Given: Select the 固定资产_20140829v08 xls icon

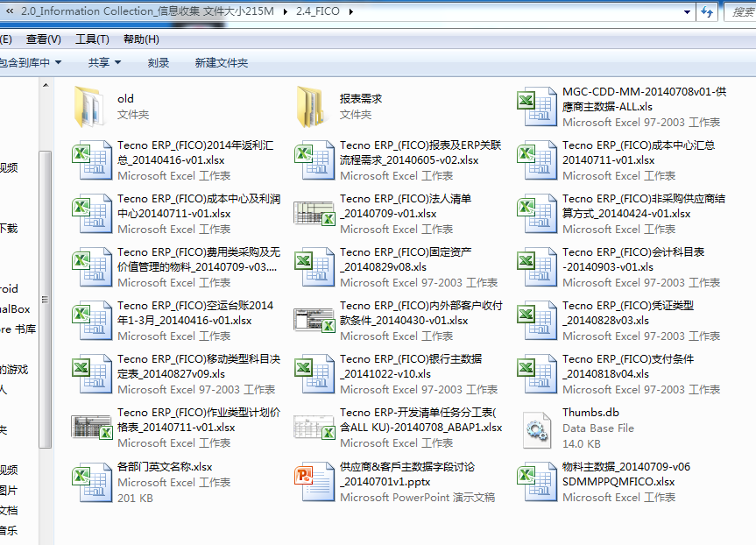Looking at the screenshot, I should click(314, 267).
